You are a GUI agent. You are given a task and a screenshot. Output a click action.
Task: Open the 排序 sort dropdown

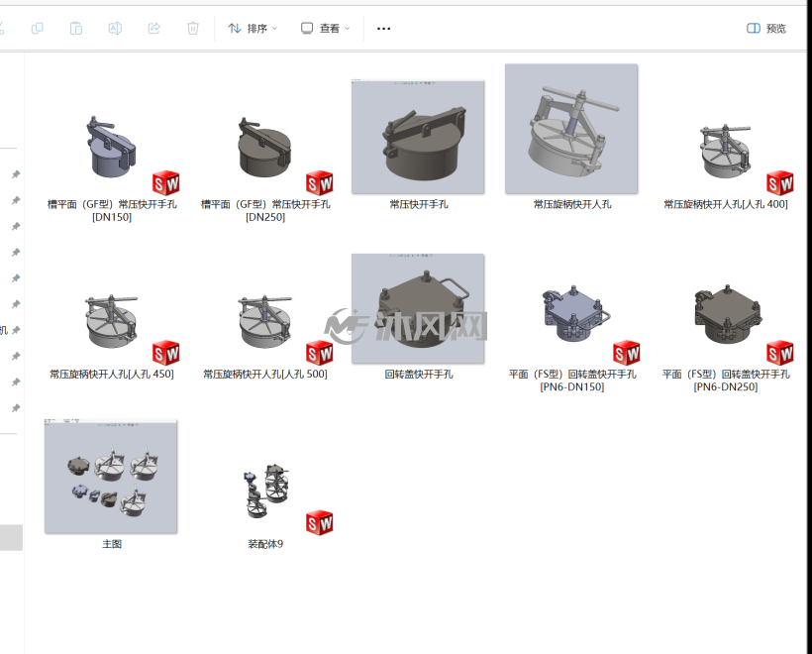pyautogui.click(x=253, y=28)
